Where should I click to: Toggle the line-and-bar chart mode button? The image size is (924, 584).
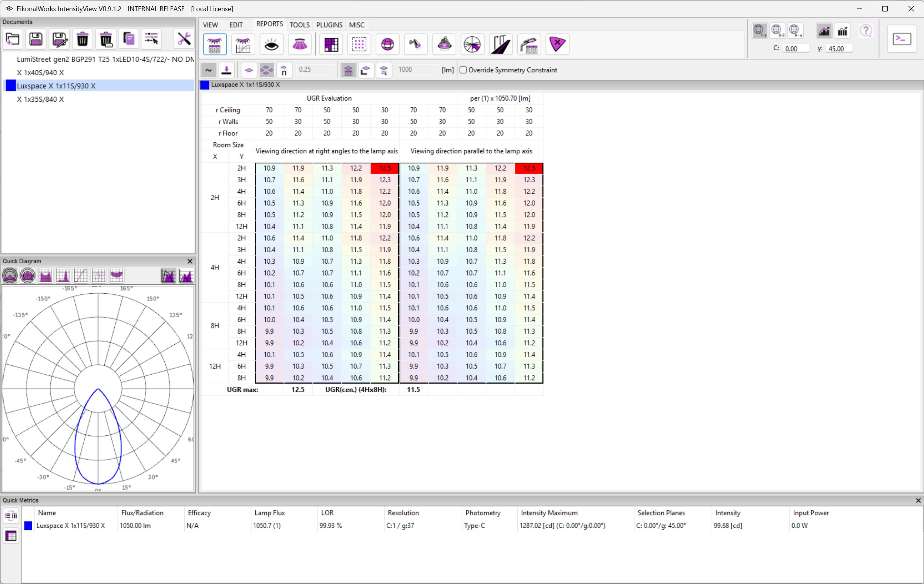pyautogui.click(x=824, y=31)
